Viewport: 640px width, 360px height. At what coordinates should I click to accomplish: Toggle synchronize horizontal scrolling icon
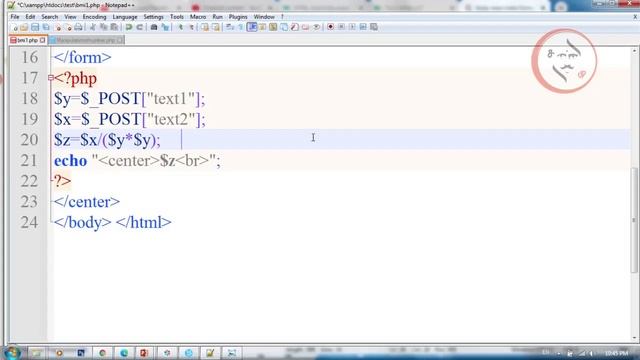point(216,27)
